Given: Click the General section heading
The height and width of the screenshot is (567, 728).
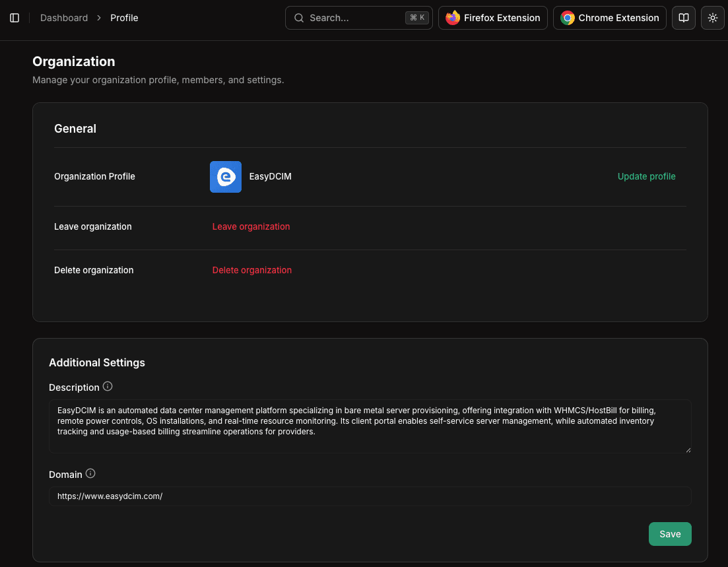Looking at the screenshot, I should pyautogui.click(x=75, y=129).
